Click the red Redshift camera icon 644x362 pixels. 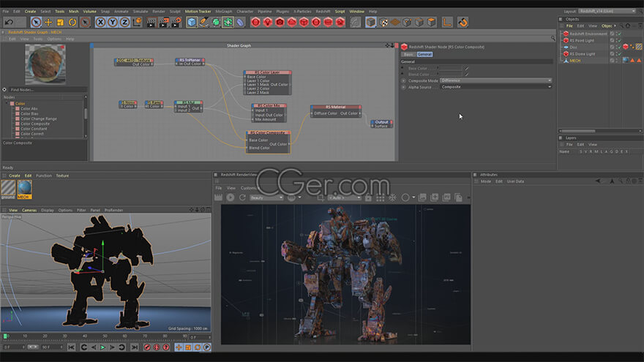pos(280,22)
